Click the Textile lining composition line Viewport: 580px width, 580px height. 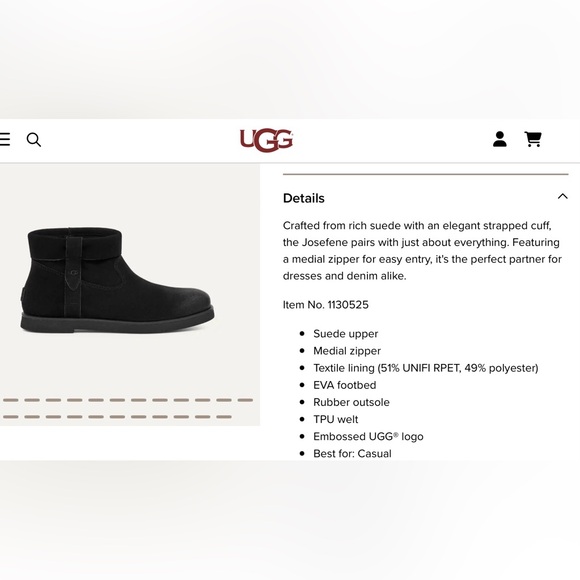[x=426, y=368]
